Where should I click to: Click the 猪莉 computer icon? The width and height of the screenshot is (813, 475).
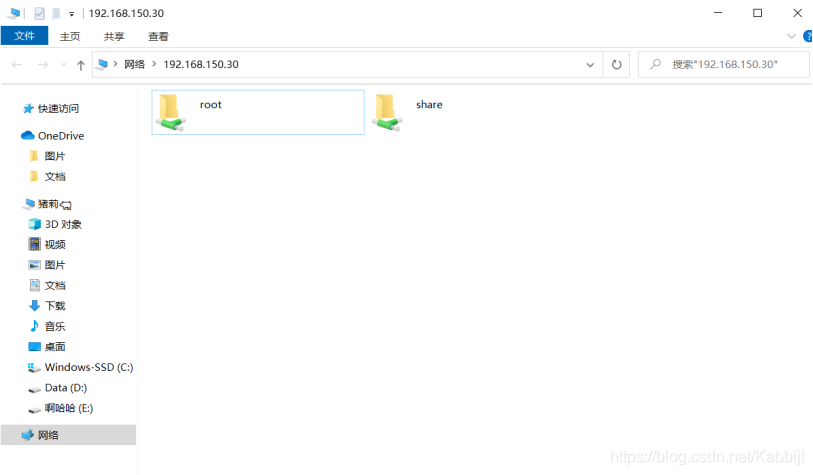coord(28,203)
